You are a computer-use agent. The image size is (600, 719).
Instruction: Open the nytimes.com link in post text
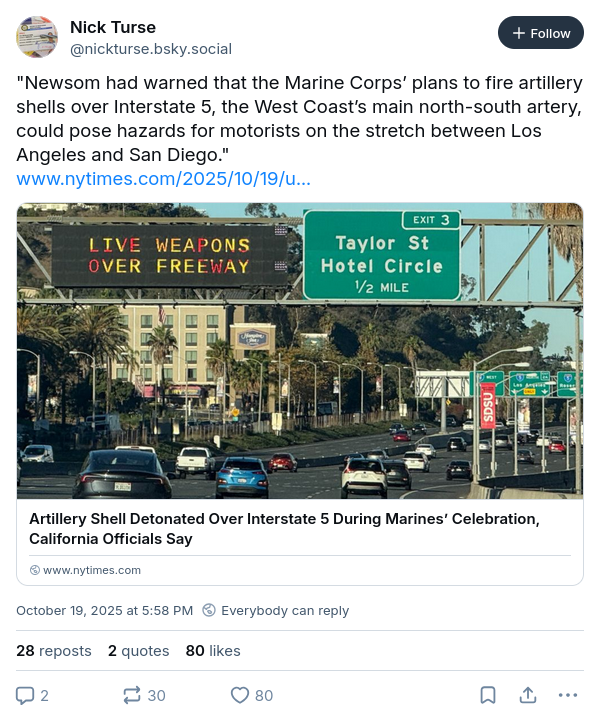click(163, 179)
